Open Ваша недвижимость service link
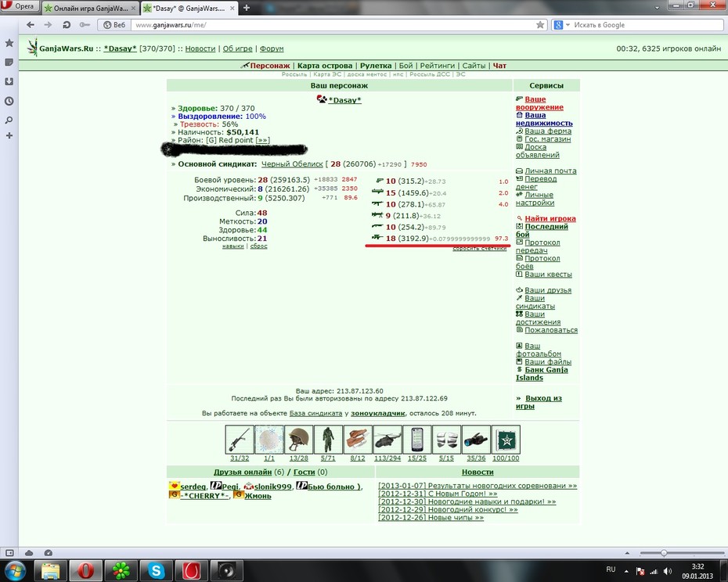Image resolution: width=728 pixels, height=582 pixels. [544, 119]
